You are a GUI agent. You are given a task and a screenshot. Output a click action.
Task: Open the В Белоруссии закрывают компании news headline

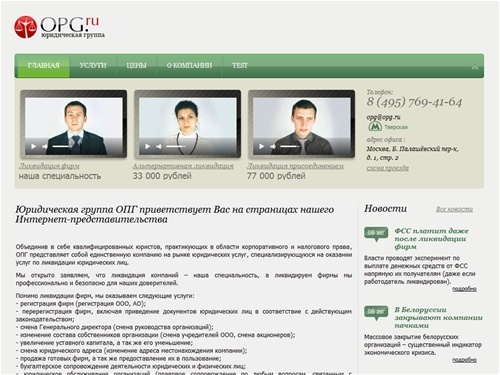coord(438,317)
